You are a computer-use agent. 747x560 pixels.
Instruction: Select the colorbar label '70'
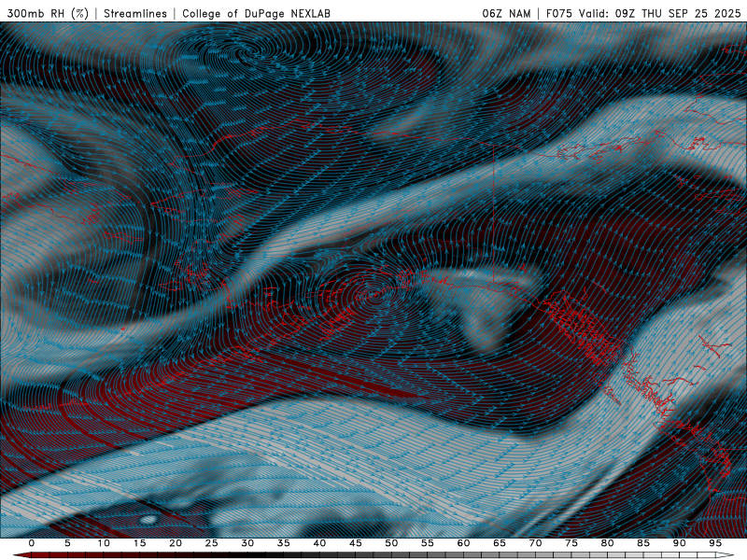click(535, 543)
